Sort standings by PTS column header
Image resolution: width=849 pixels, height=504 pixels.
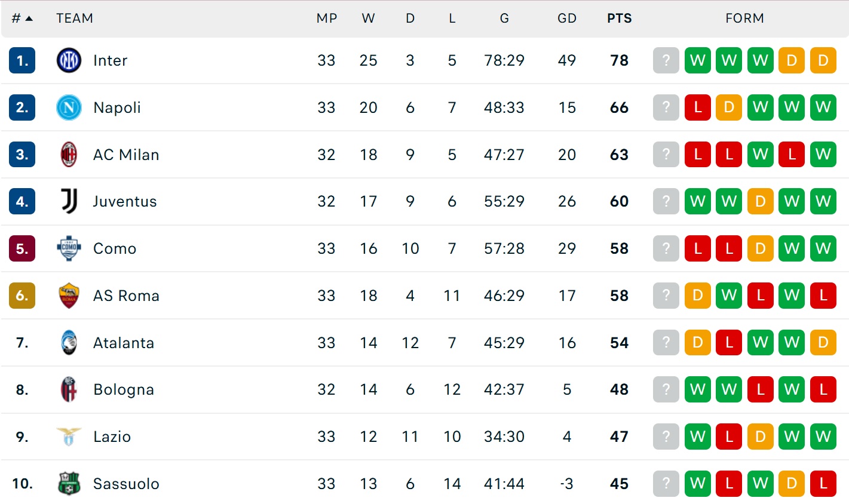tap(619, 19)
